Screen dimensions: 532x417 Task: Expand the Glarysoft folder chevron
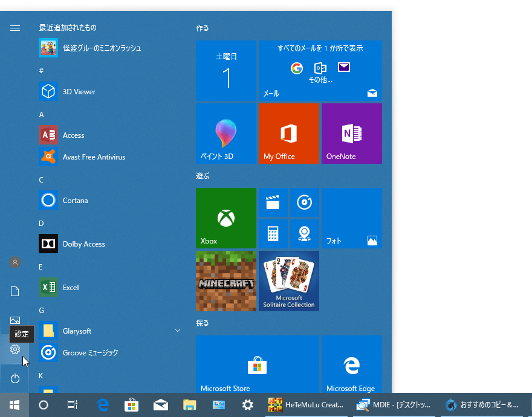click(178, 331)
